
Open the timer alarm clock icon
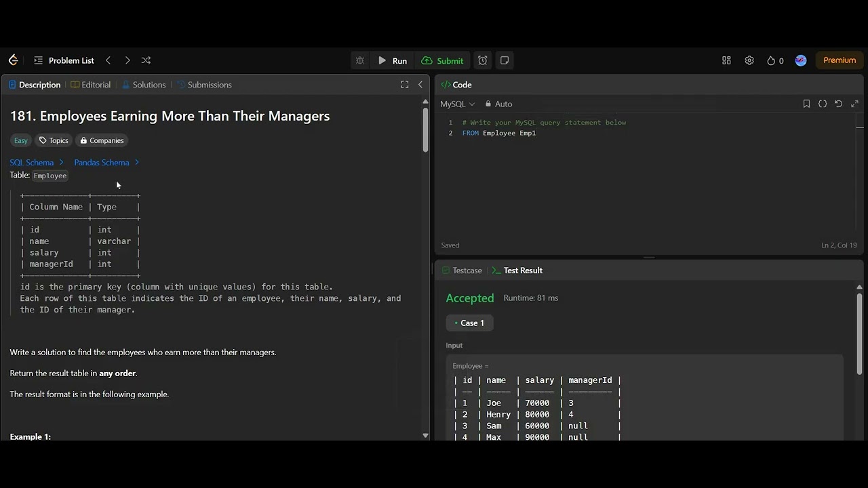483,60
